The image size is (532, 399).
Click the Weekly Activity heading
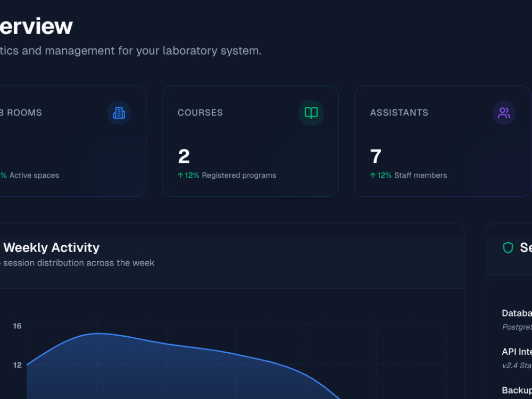pos(52,248)
